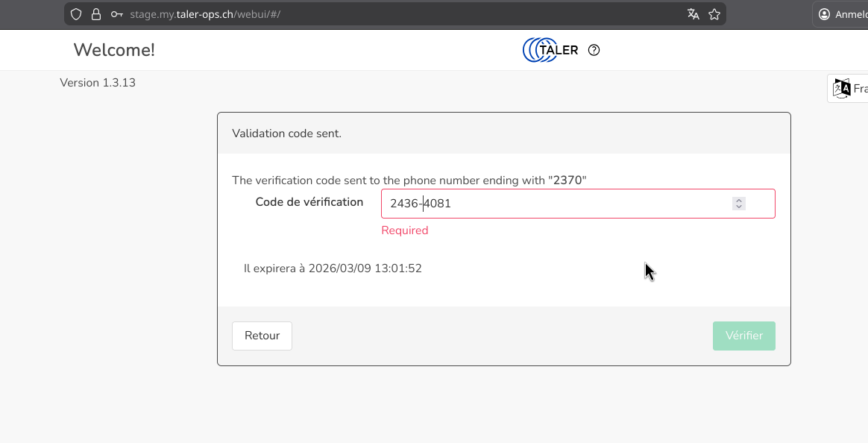Click the Taler logo in header
868x443 pixels.
click(x=550, y=50)
